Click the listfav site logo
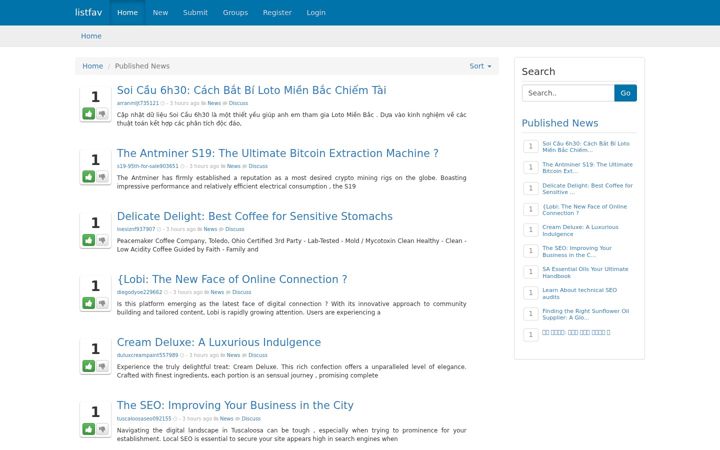720x450 pixels. coord(89,12)
